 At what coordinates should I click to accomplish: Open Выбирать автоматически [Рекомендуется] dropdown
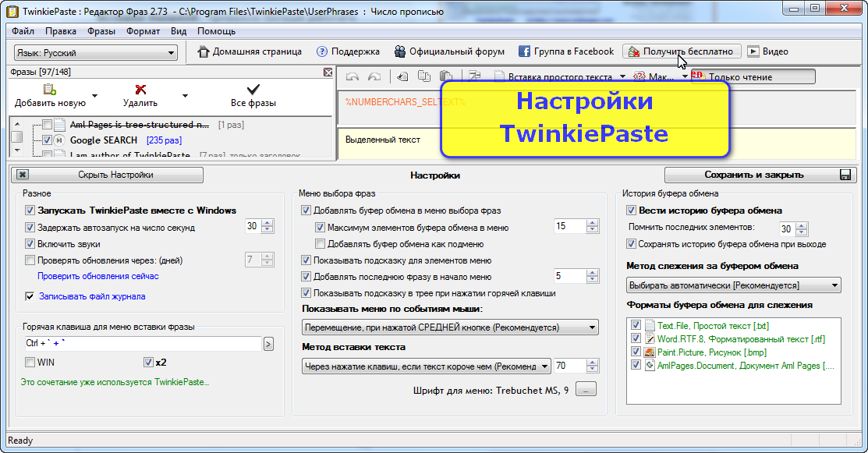(734, 285)
